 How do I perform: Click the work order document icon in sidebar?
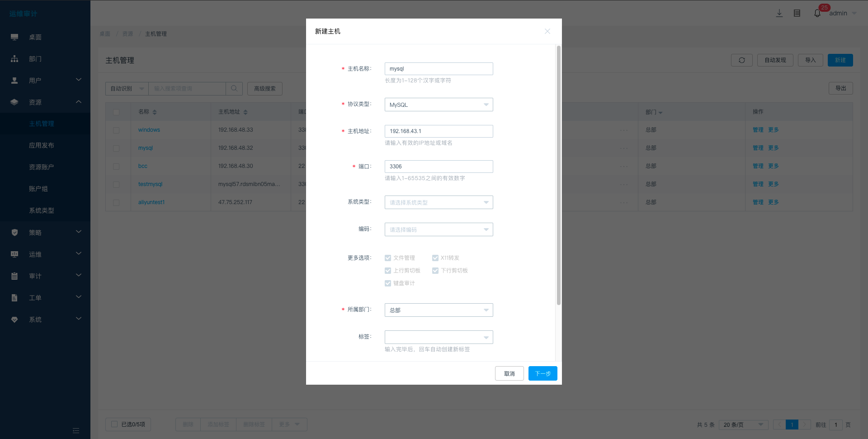(14, 298)
